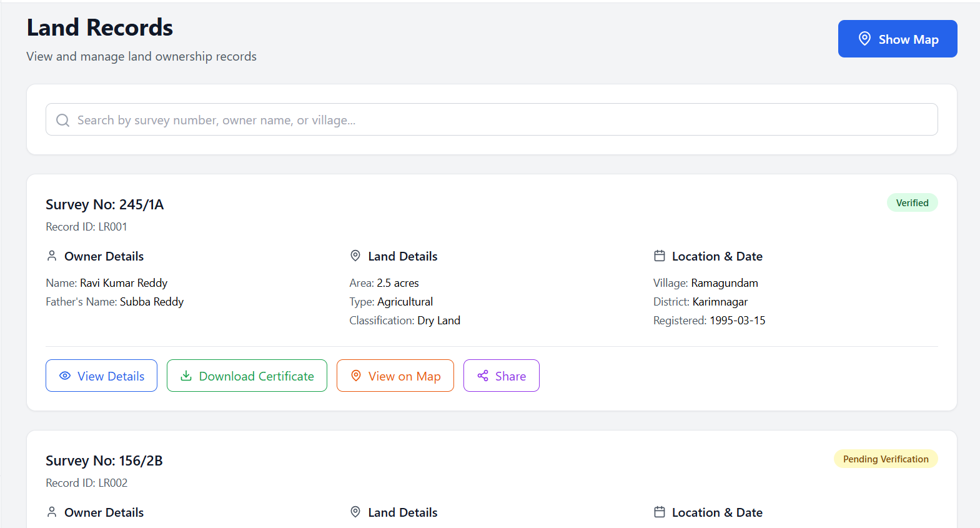Click the download arrow icon for certificate

pos(186,376)
